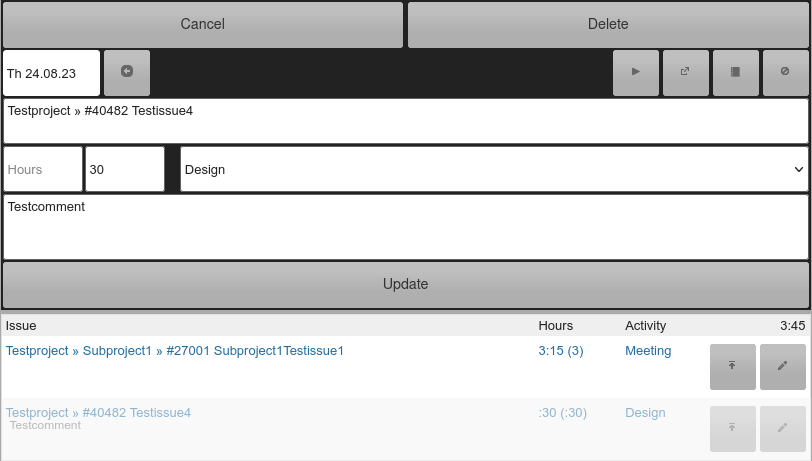
Task: Click the Cancel button
Action: (x=202, y=24)
